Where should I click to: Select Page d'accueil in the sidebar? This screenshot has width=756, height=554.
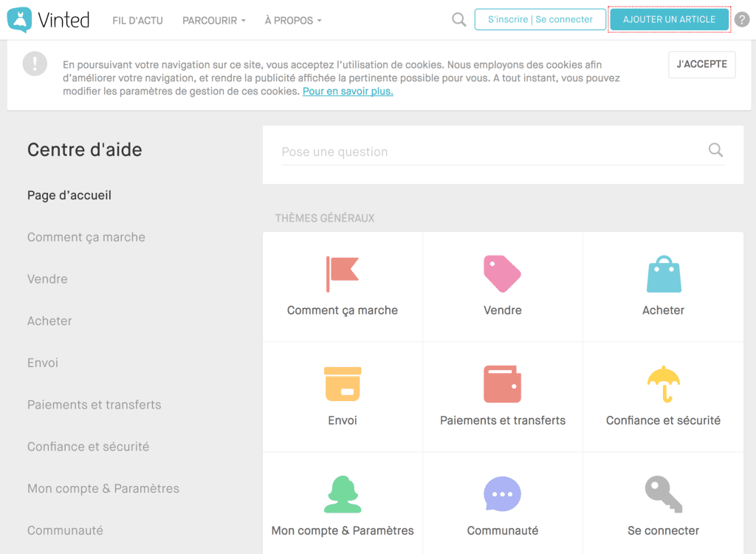[x=69, y=196]
